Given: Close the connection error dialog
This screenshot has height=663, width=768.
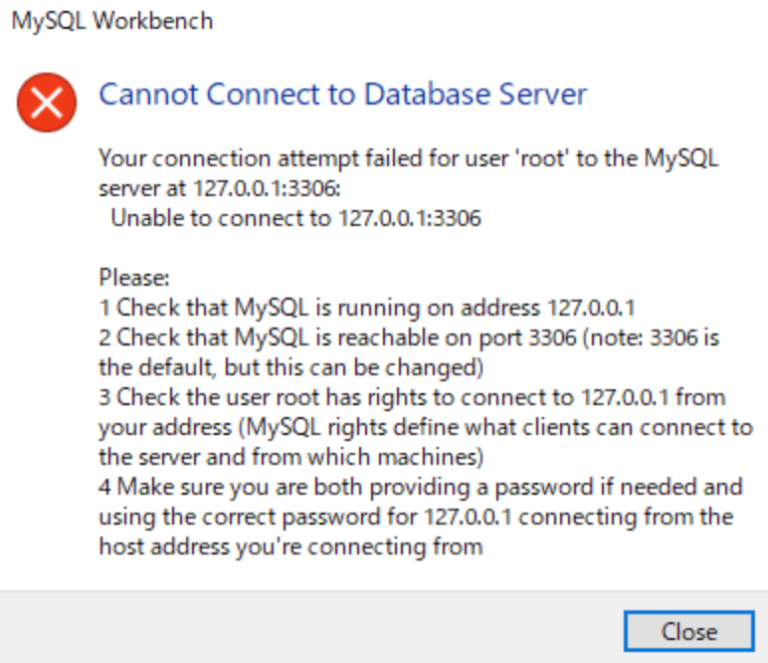Looking at the screenshot, I should click(x=689, y=631).
